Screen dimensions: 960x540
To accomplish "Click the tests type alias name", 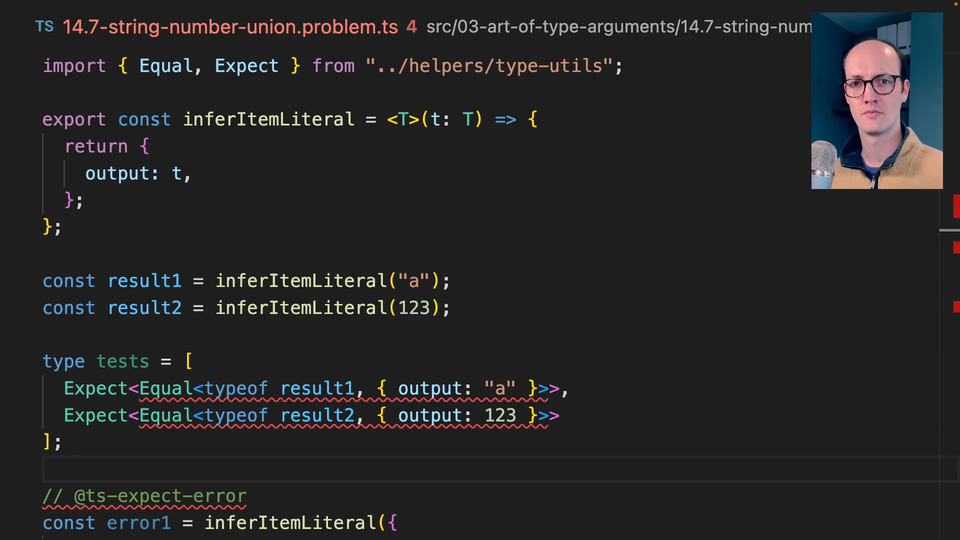I will click(x=122, y=362).
